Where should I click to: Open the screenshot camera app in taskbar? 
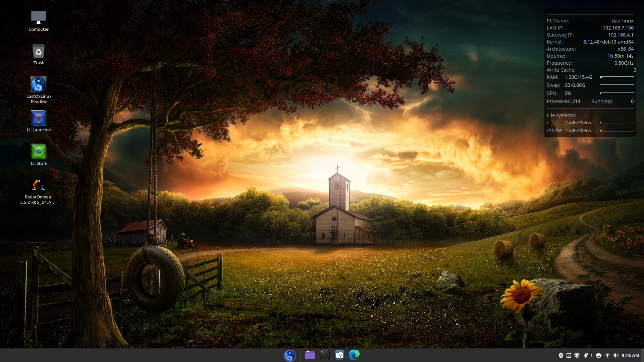click(x=339, y=355)
